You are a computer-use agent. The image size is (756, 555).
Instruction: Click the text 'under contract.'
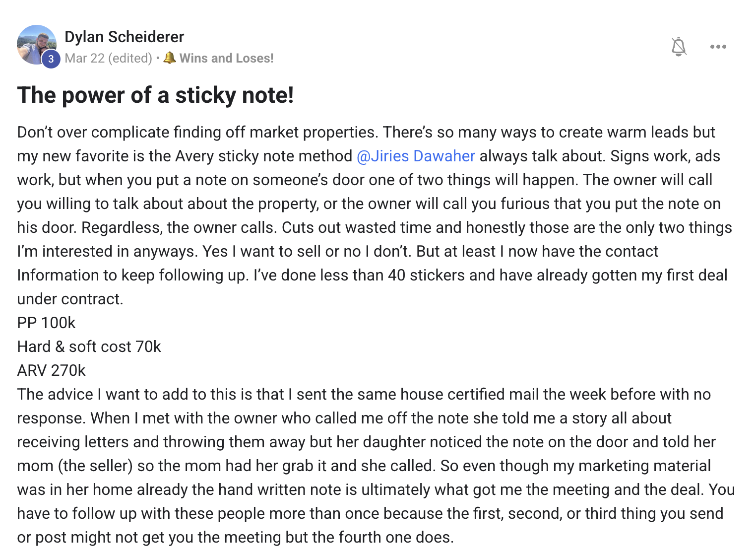click(70, 299)
